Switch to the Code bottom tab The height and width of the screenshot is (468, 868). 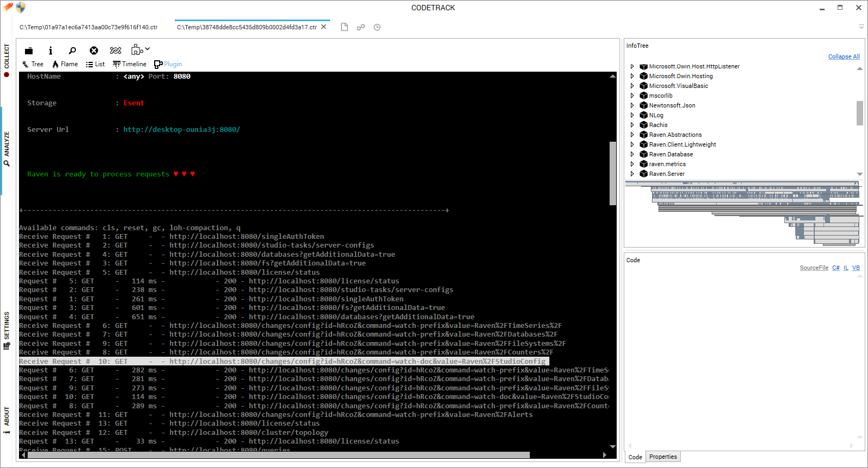point(635,457)
